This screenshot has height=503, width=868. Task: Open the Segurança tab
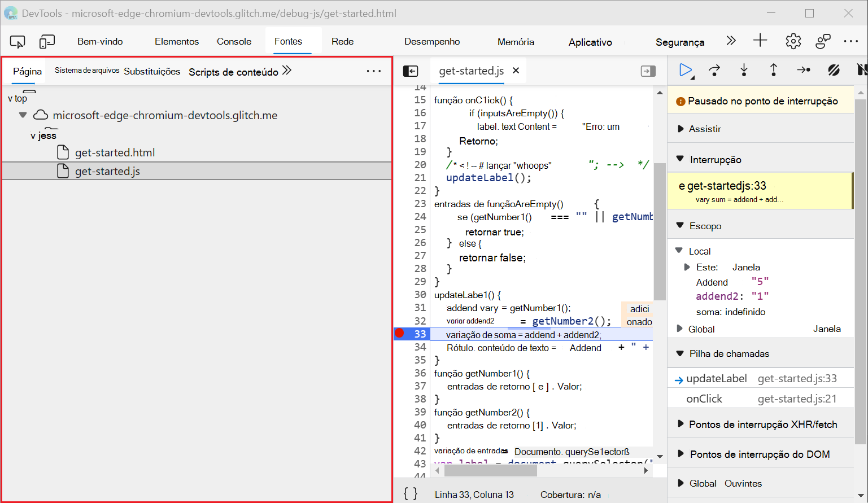point(680,42)
